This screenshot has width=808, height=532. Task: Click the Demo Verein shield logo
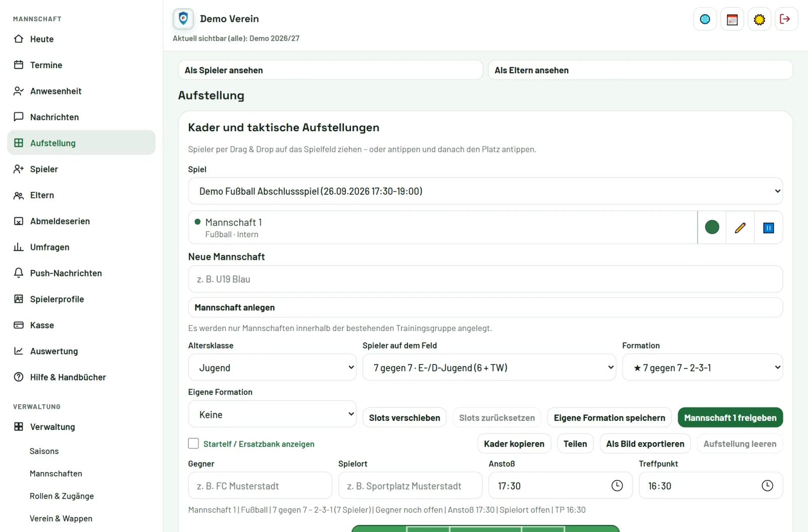183,19
